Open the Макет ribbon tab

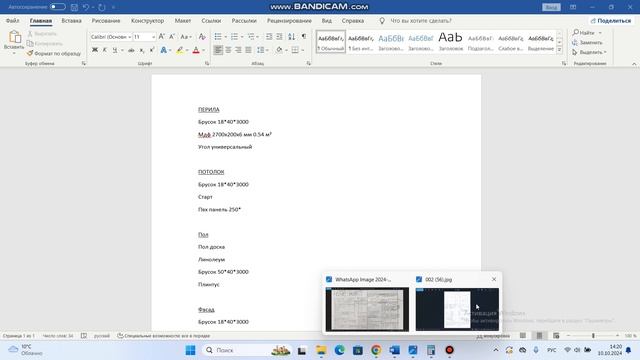coord(183,20)
